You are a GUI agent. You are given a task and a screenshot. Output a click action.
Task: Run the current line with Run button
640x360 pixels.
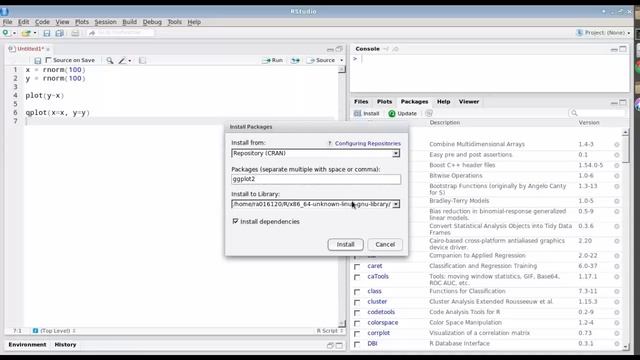click(x=273, y=60)
